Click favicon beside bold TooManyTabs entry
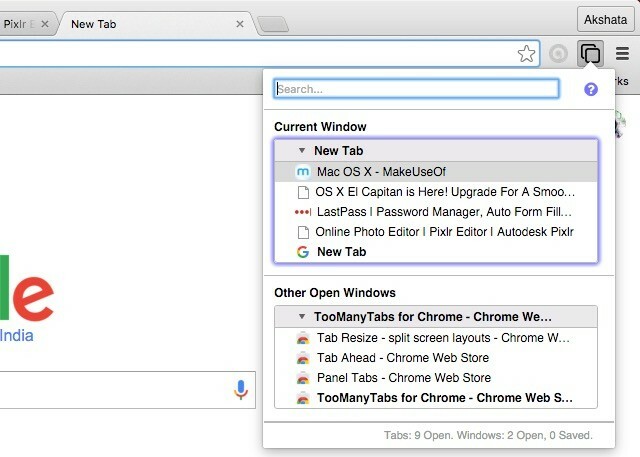 [x=303, y=398]
